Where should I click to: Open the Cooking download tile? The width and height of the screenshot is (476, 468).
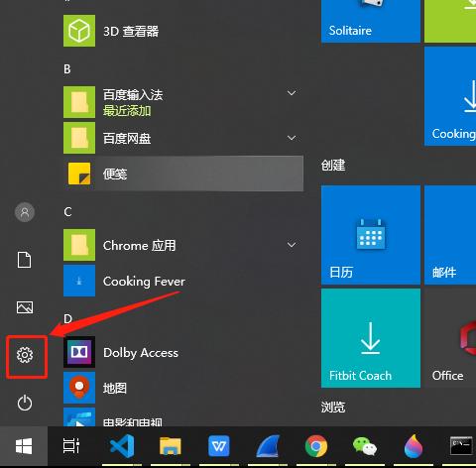tap(450, 96)
